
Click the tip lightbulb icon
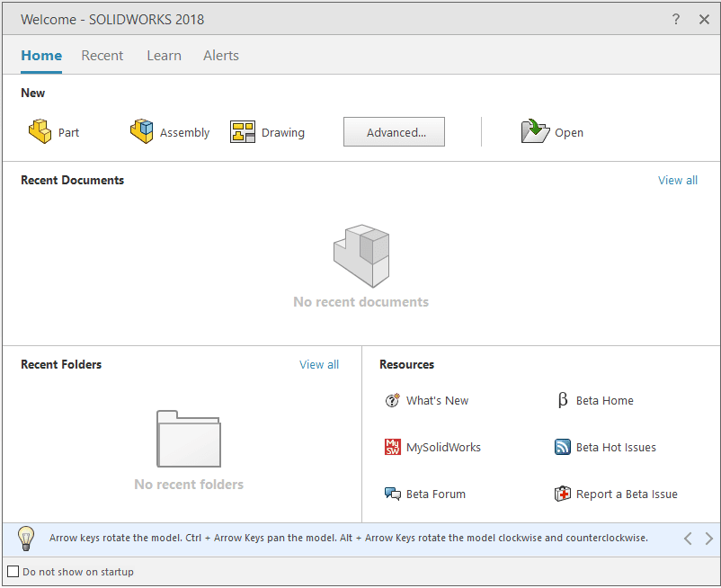[26, 539]
